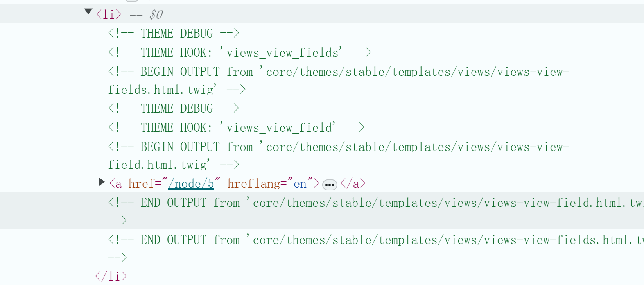Select the second THEME DEBUG comment
This screenshot has width=644, height=285.
coord(174,108)
